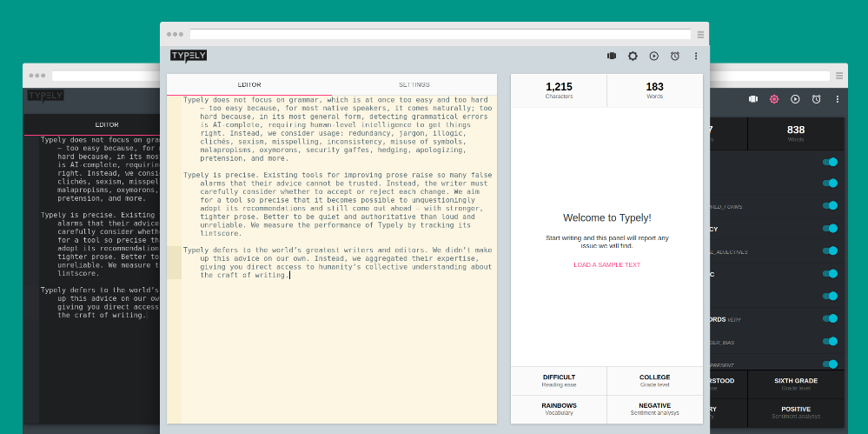The height and width of the screenshot is (434, 868).
Task: Click hamburger menu of right browser window
Action: coord(839,76)
